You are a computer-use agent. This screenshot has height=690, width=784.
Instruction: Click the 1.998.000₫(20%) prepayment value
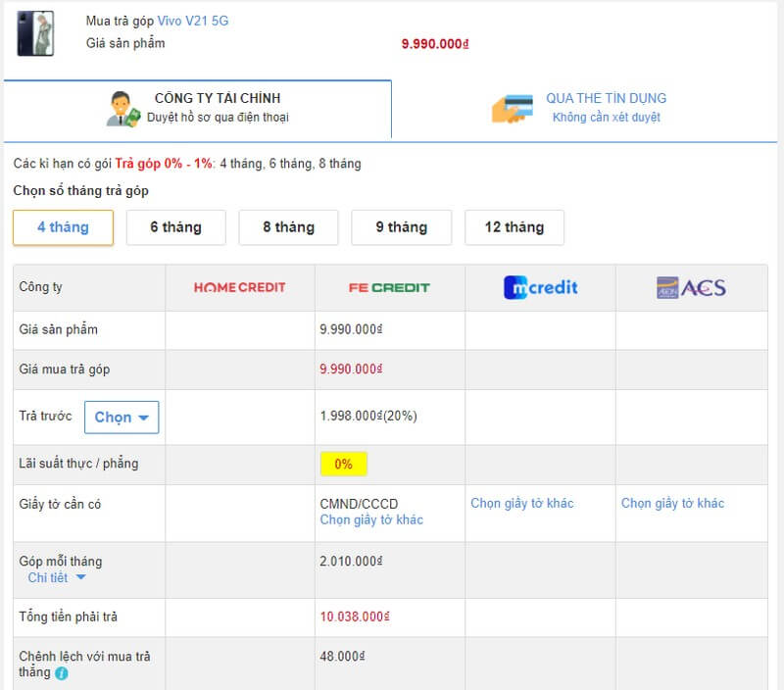[368, 416]
